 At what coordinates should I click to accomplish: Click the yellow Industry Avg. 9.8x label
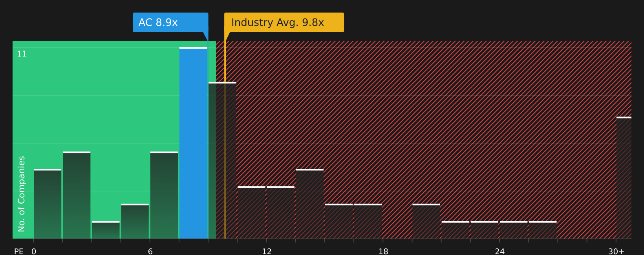point(284,22)
